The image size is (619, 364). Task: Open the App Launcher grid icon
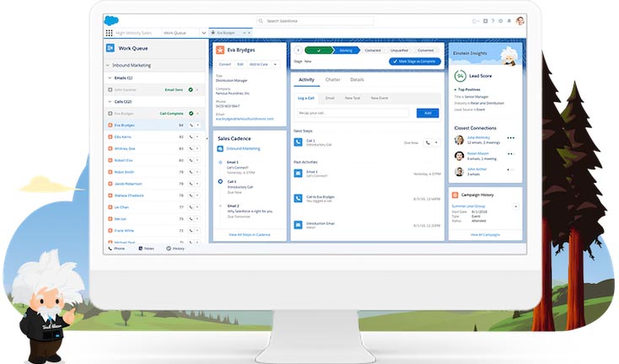[x=109, y=33]
